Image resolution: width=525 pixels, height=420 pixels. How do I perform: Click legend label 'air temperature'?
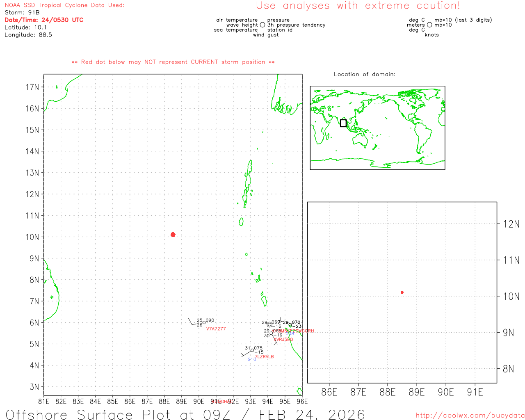click(237, 20)
